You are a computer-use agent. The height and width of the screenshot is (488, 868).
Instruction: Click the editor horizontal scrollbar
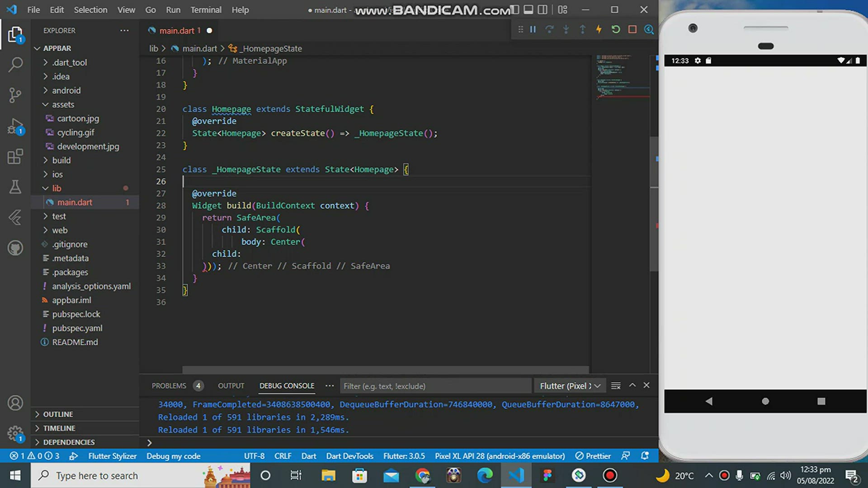pyautogui.click(x=385, y=369)
